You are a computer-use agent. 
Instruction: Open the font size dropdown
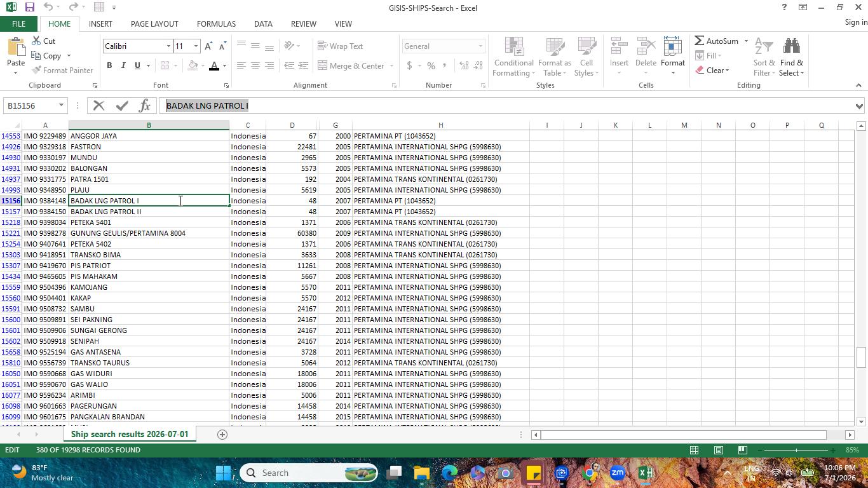[196, 46]
